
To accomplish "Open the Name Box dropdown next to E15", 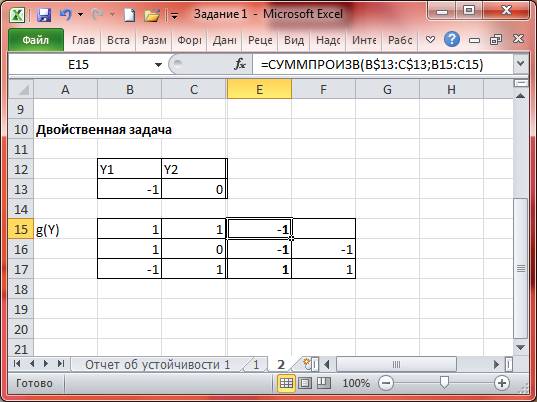I will [158, 64].
